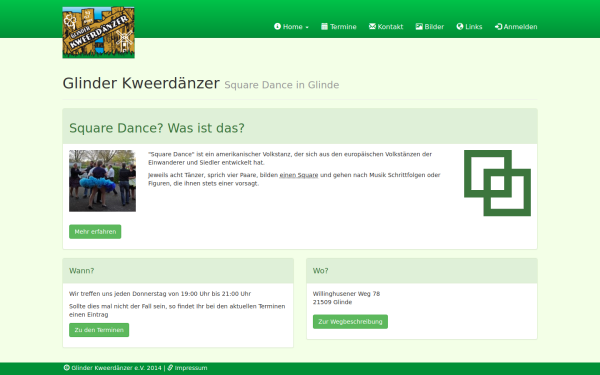The image size is (600, 375).
Task: Click the Zur Wegbeschreibung button
Action: (x=350, y=321)
